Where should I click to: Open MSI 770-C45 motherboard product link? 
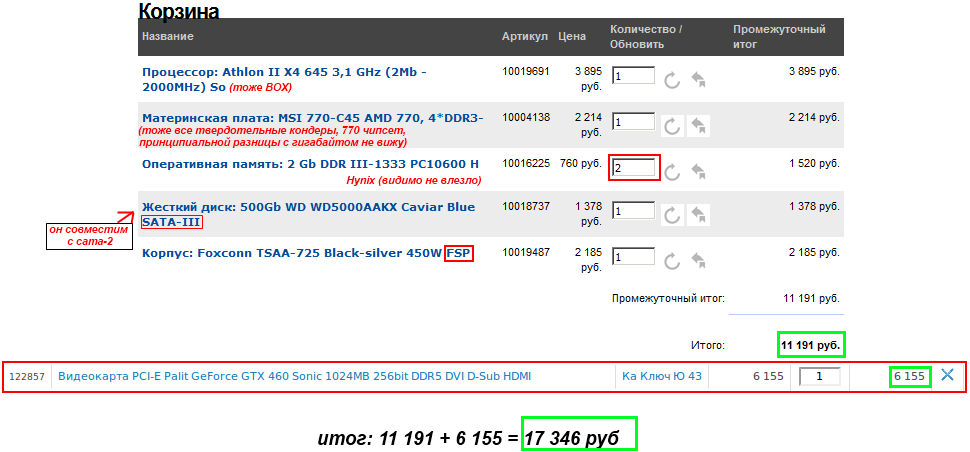point(312,118)
